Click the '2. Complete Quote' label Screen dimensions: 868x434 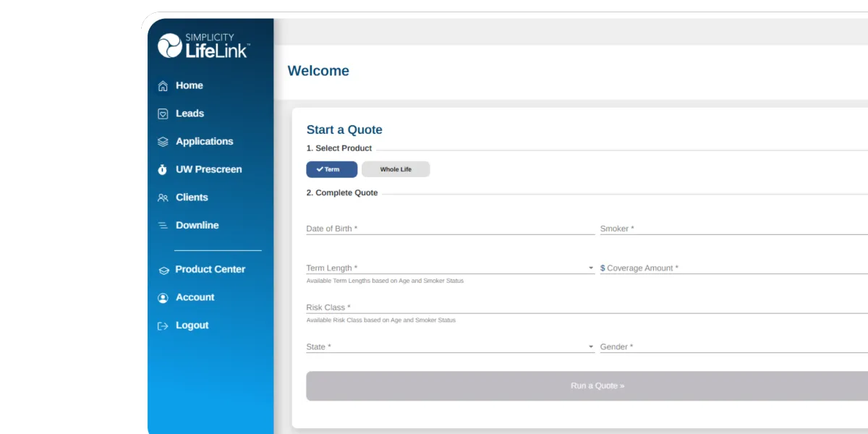pos(342,193)
